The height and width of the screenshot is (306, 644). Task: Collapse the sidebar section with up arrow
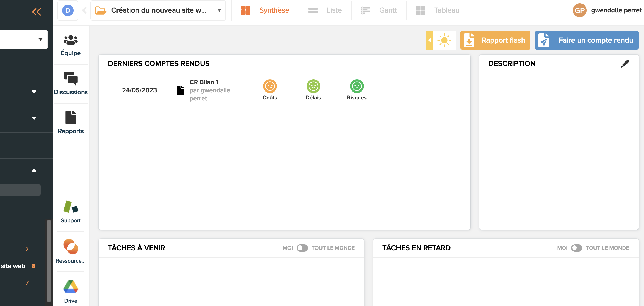[34, 170]
